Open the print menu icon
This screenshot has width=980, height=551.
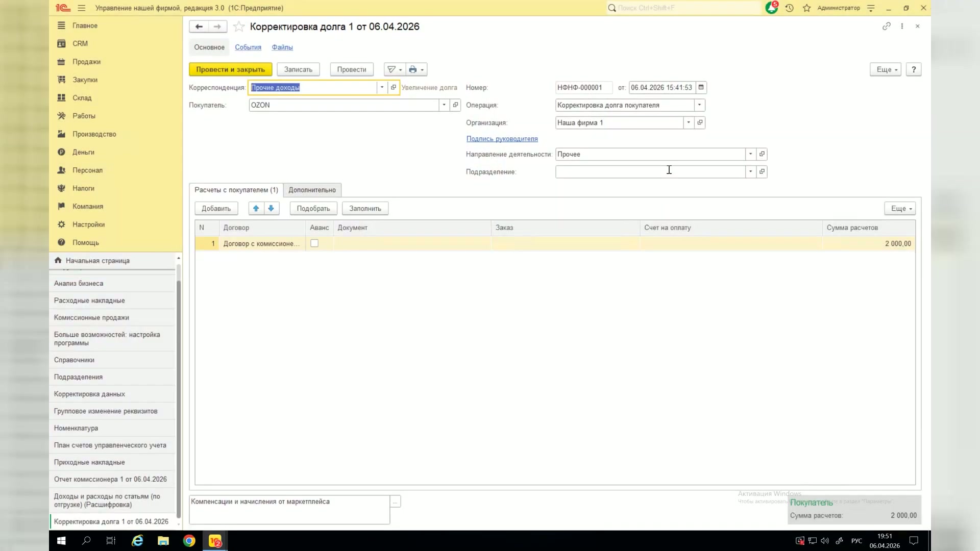[416, 69]
